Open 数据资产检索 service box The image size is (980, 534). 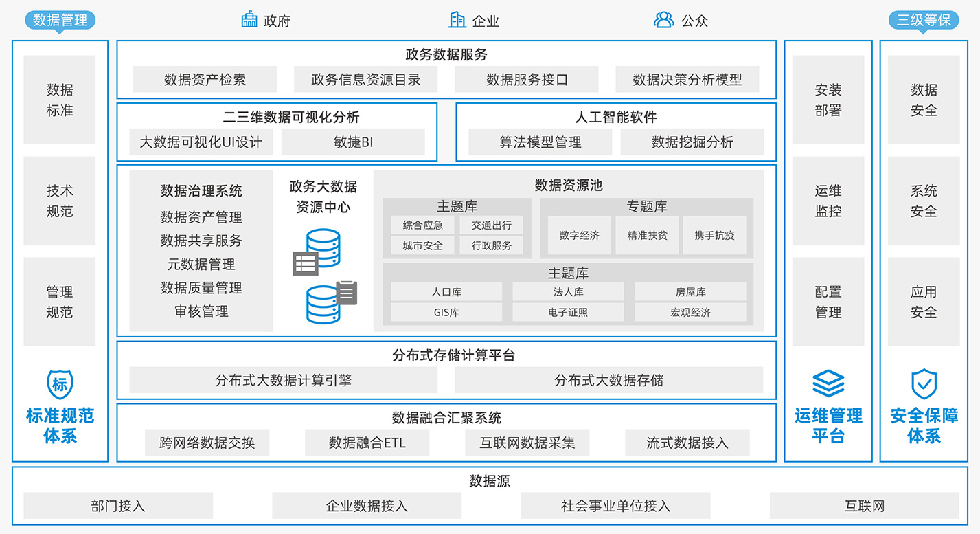point(205,79)
